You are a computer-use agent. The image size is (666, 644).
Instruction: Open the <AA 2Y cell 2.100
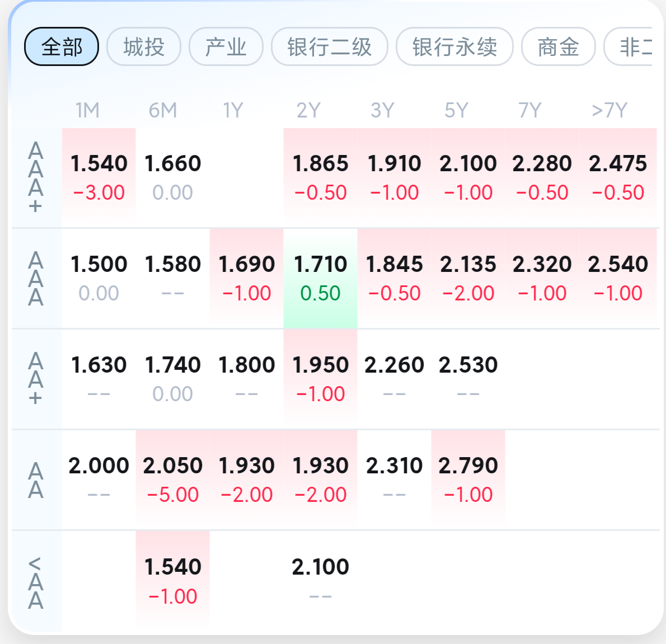tap(320, 580)
